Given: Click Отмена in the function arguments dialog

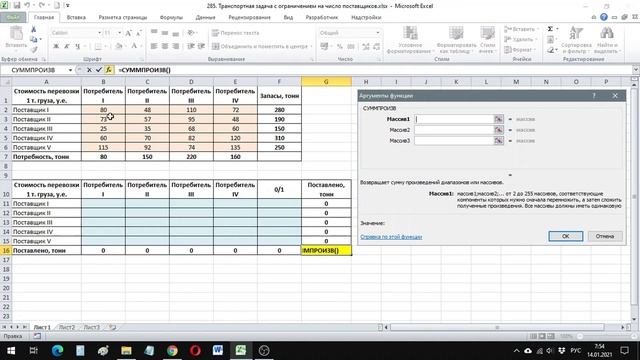Looking at the screenshot, I should (605, 236).
